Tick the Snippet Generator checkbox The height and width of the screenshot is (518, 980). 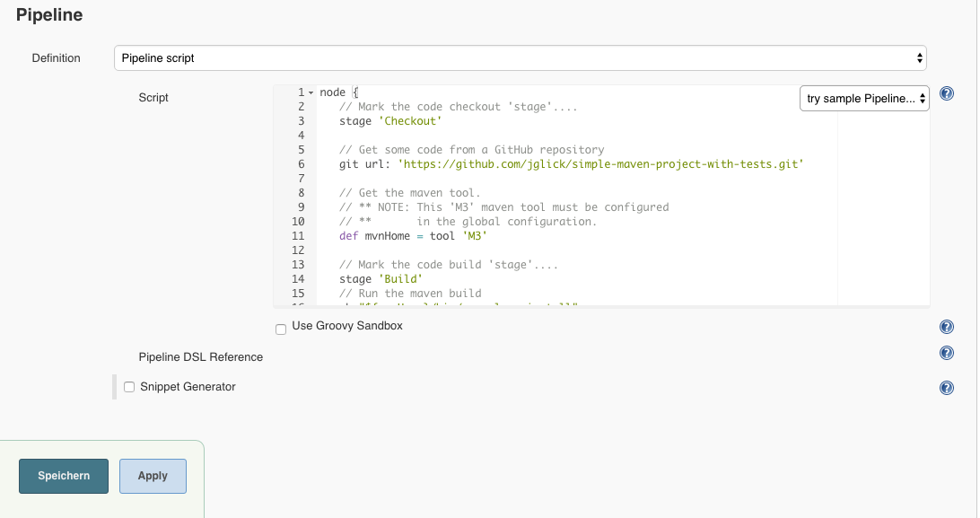click(x=129, y=387)
